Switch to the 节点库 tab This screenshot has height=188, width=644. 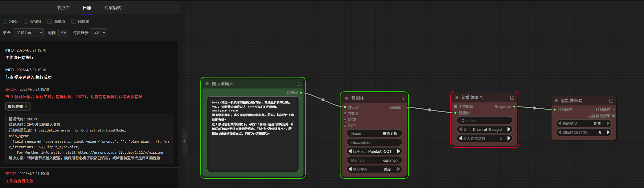pos(63,8)
